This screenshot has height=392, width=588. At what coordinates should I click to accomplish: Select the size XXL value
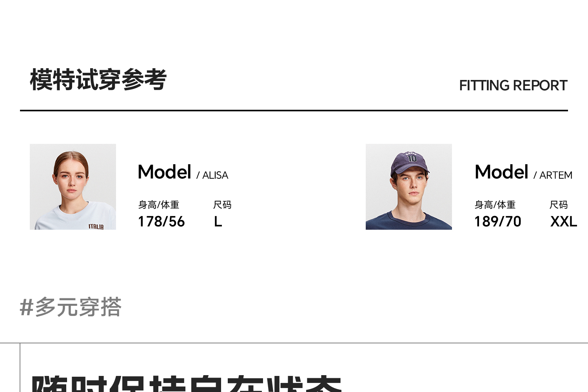[563, 221]
